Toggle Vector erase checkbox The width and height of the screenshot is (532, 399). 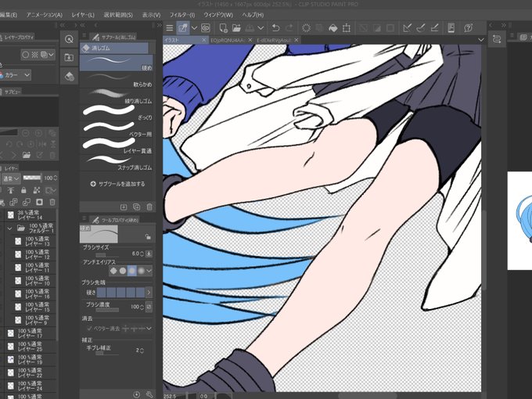tap(89, 329)
